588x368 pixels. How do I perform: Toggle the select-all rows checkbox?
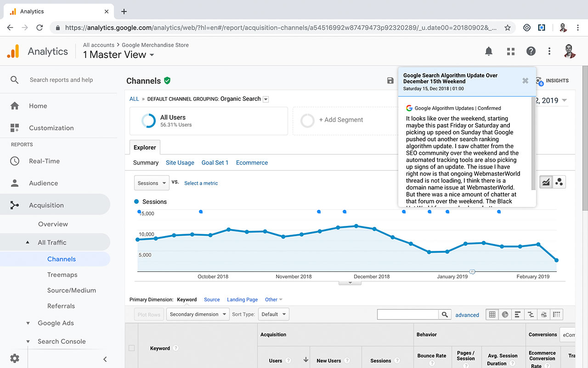click(131, 348)
